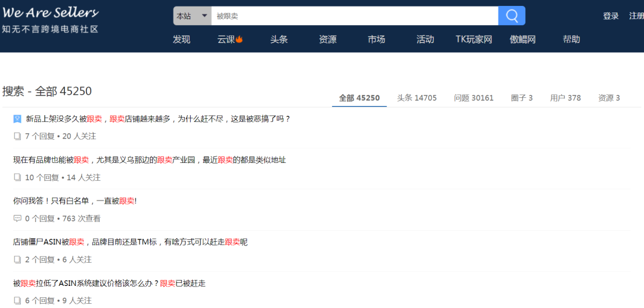
Task: Click the 注册 register link
Action: tap(637, 16)
